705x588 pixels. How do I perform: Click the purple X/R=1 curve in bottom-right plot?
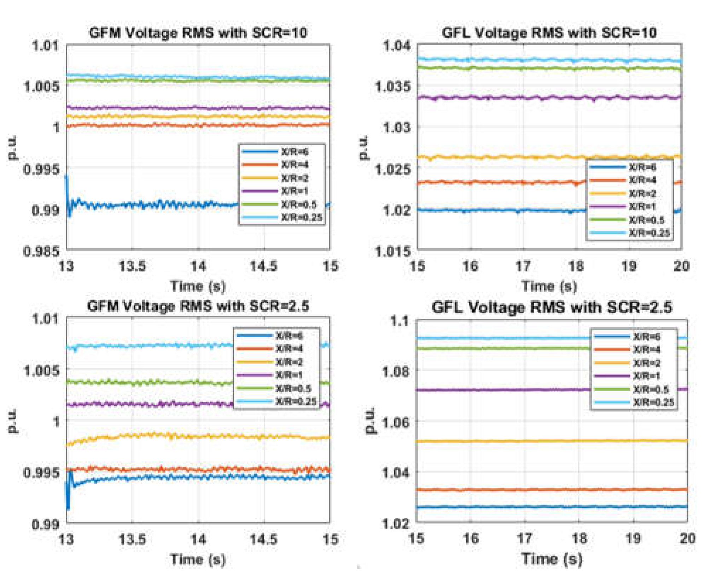coord(495,390)
